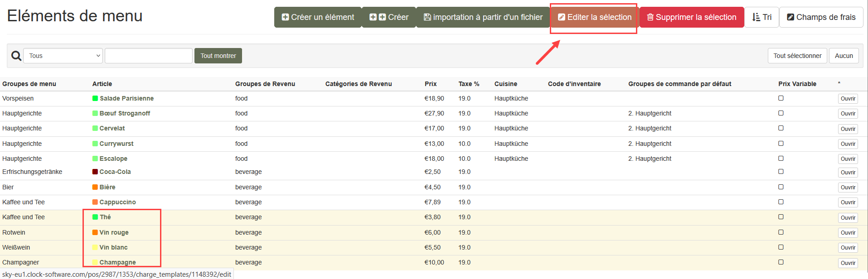
Task: Click the Prix Variable column header
Action: (797, 84)
